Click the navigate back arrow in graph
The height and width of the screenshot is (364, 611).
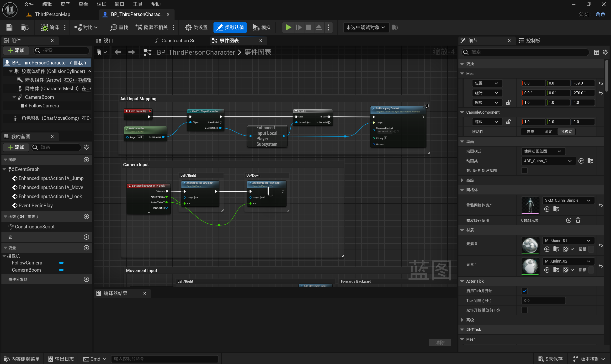click(118, 52)
